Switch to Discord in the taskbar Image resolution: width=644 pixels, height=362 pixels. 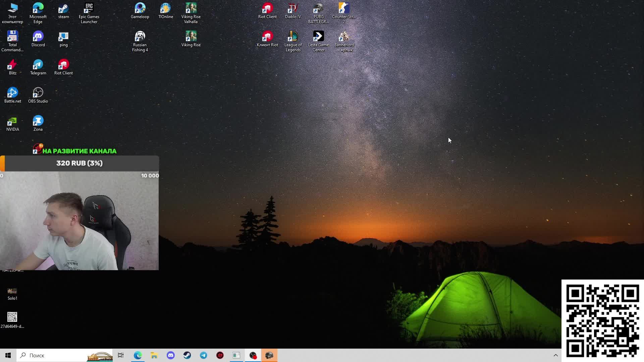[171, 355]
